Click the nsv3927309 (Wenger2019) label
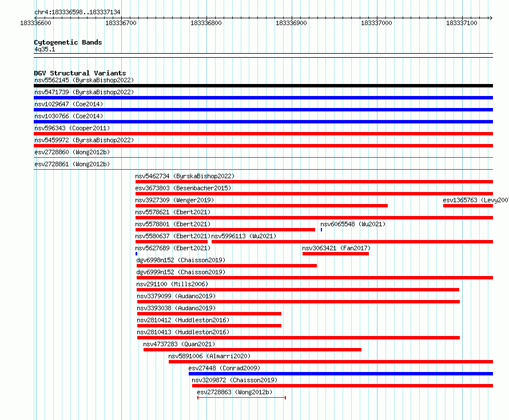Viewport: 509px width, 420px height. click(x=174, y=200)
